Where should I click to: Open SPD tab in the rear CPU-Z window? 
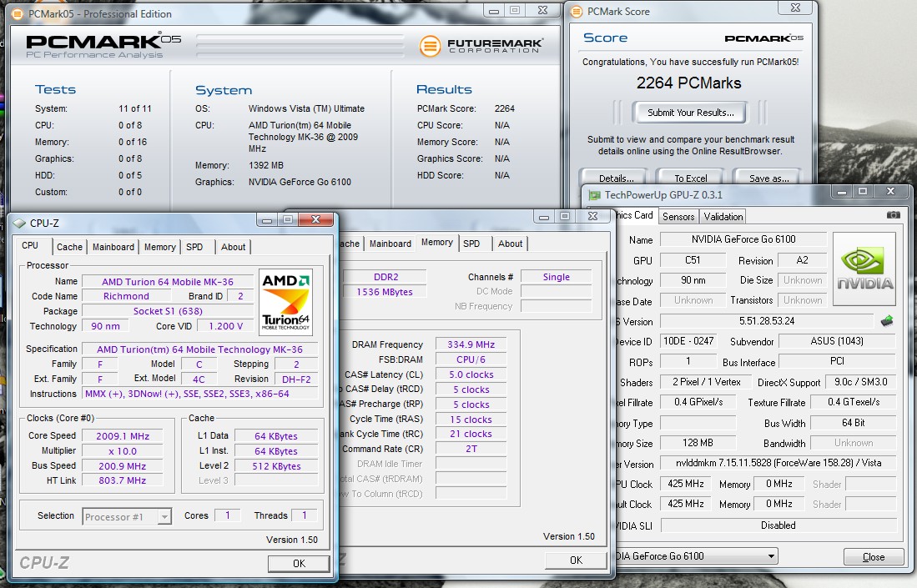click(x=471, y=244)
